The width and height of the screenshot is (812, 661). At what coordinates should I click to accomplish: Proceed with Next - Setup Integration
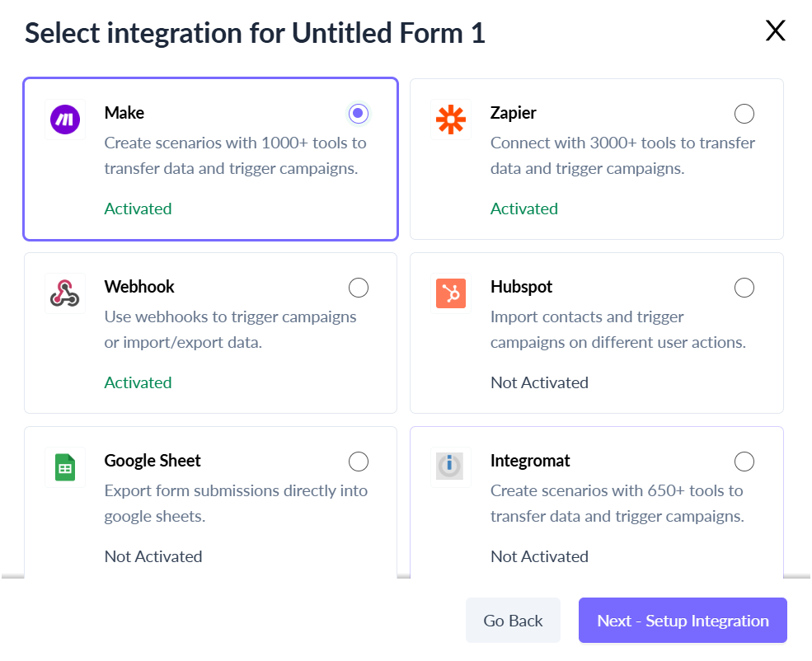click(683, 620)
